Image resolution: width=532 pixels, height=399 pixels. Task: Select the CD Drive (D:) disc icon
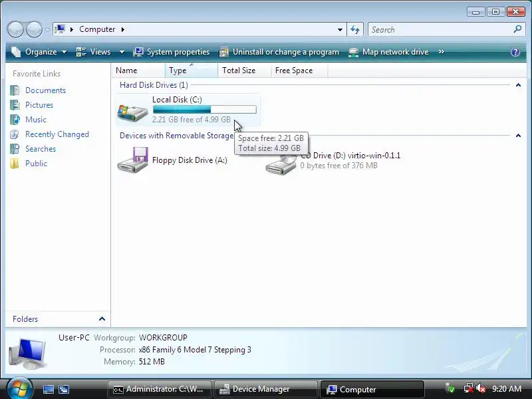pyautogui.click(x=281, y=164)
